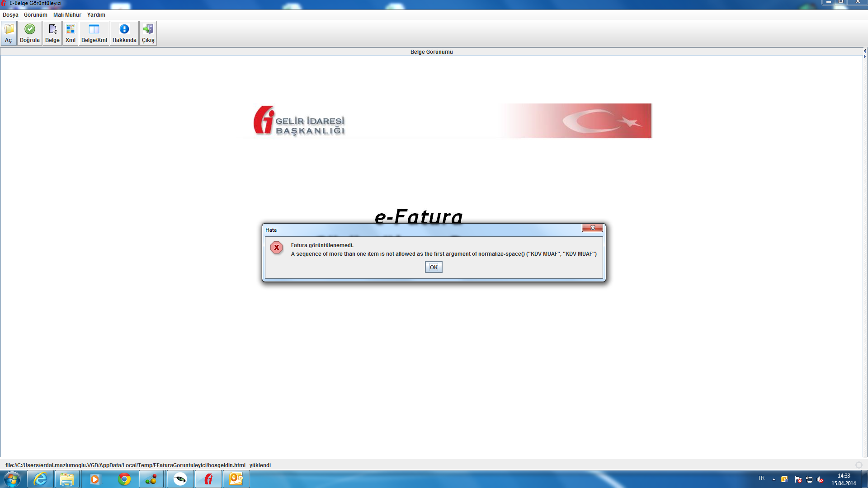
Task: Open the Görünüm menu
Action: pos(35,15)
